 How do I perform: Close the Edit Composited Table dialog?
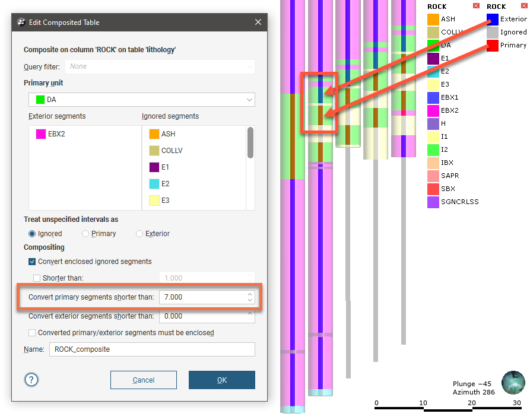pos(258,23)
